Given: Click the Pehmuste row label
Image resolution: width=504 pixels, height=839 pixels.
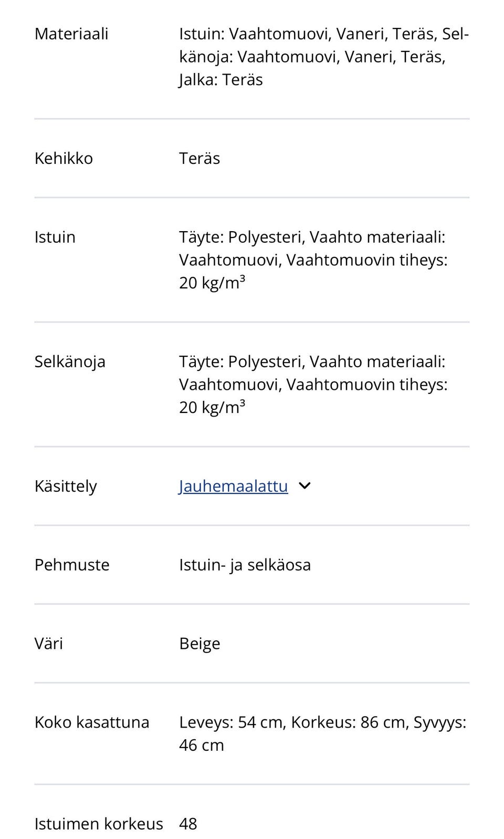Looking at the screenshot, I should coord(71,565).
